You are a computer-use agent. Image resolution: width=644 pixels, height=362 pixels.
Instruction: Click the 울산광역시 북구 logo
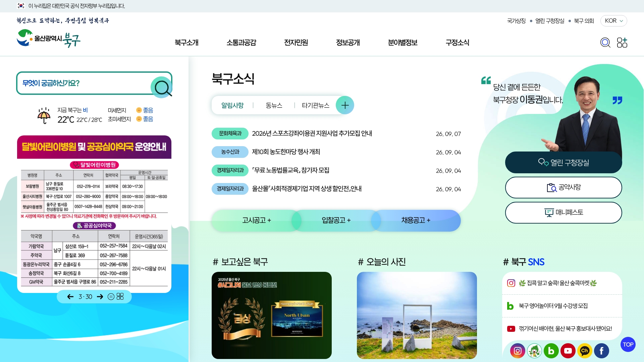pyautogui.click(x=49, y=39)
